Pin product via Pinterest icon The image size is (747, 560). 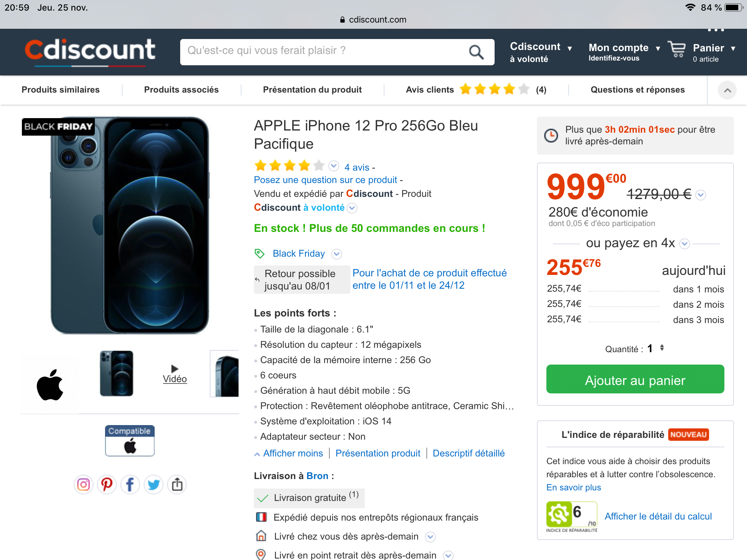107,485
